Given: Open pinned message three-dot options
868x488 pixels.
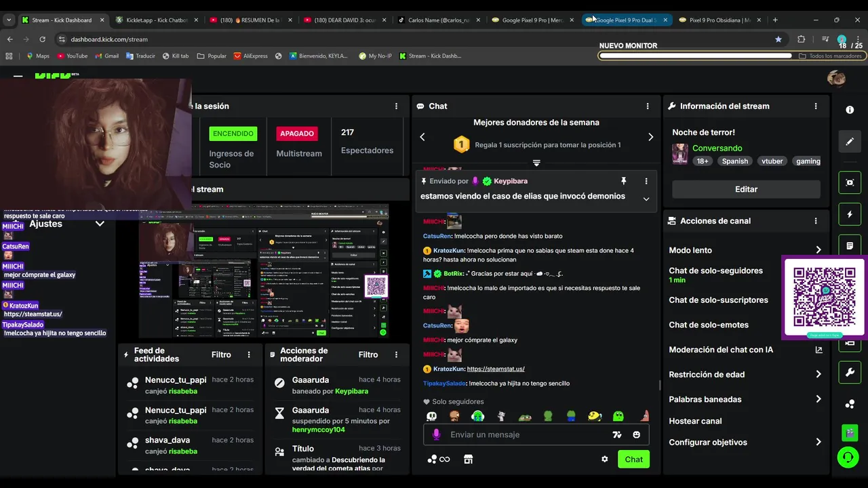Looking at the screenshot, I should 646,181.
